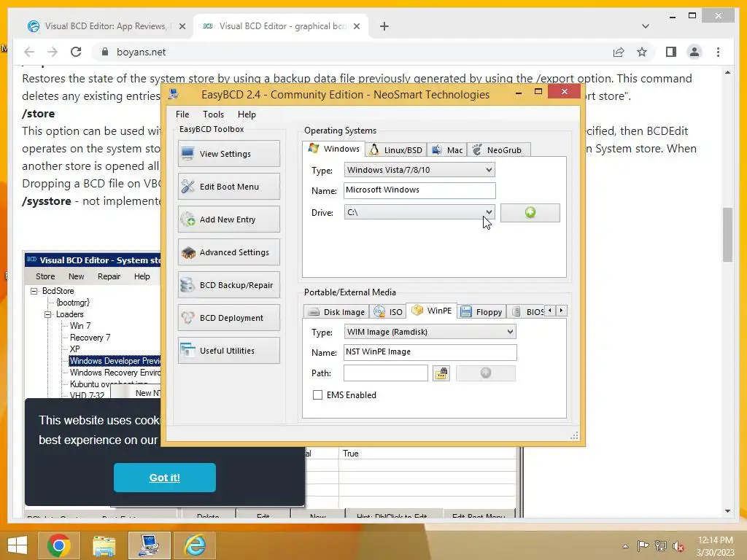The height and width of the screenshot is (560, 747).
Task: Open Chrome three-dot menu
Action: [x=718, y=52]
